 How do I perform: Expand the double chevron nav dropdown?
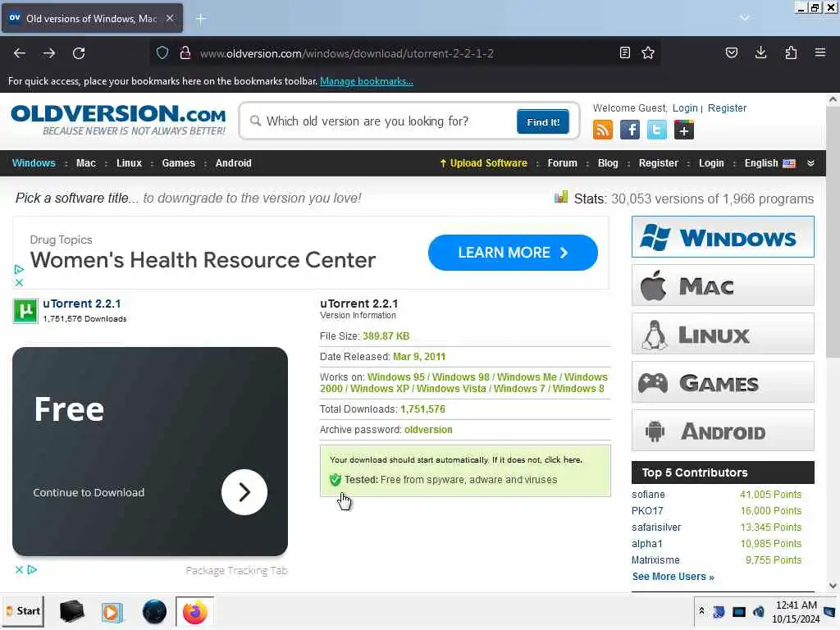click(x=810, y=163)
